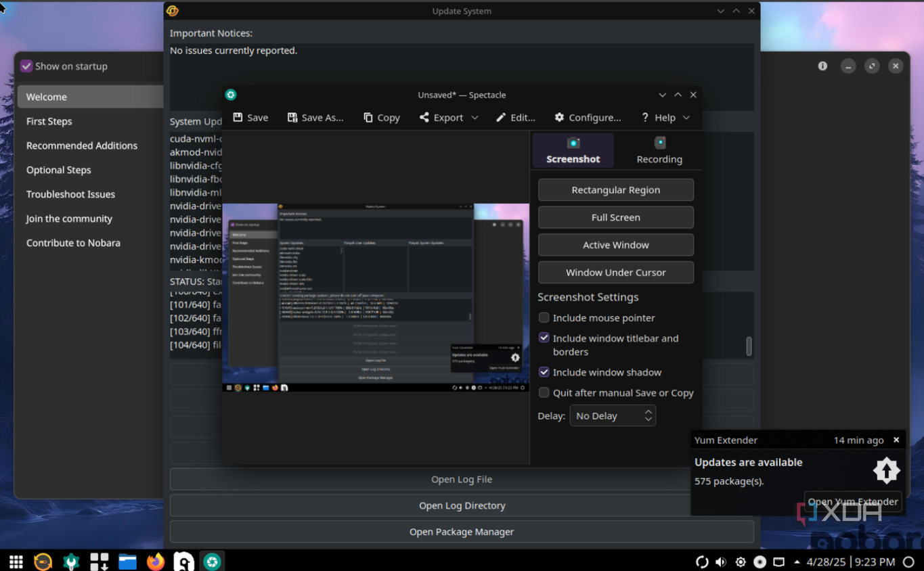Viewport: 924px width, 571px height.
Task: Open the brightness tray icon
Action: click(741, 562)
